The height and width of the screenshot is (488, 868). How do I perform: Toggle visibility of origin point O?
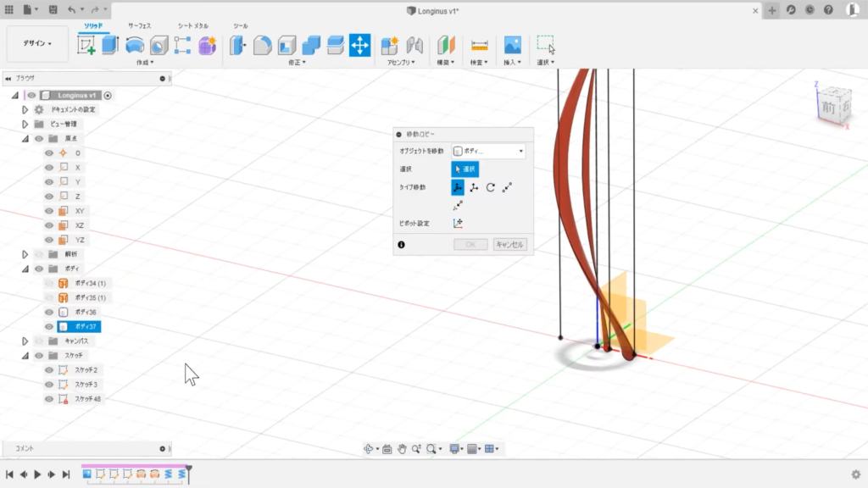coord(49,153)
